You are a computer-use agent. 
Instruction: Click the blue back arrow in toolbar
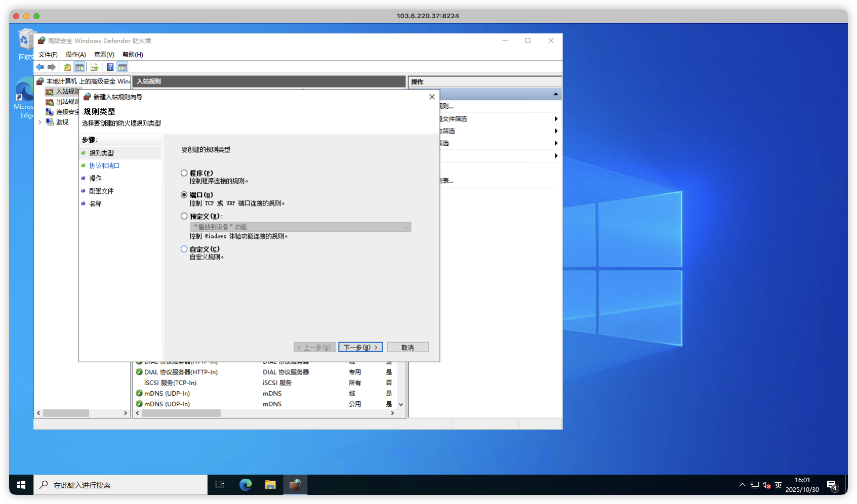40,67
